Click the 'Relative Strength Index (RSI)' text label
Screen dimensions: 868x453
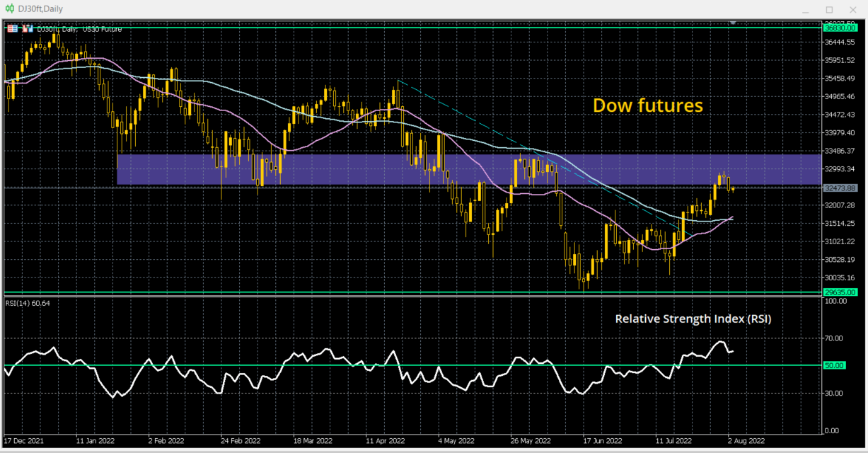click(x=693, y=319)
